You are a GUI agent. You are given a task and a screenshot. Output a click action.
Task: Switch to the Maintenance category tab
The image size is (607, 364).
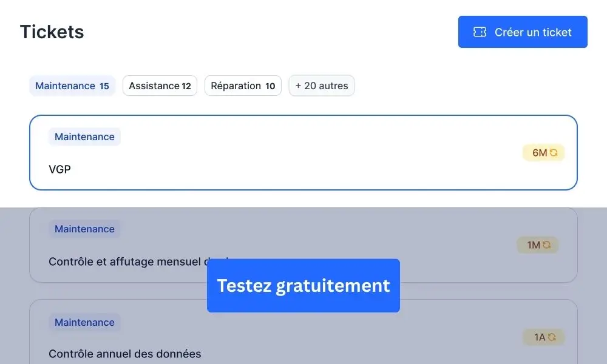click(x=72, y=86)
